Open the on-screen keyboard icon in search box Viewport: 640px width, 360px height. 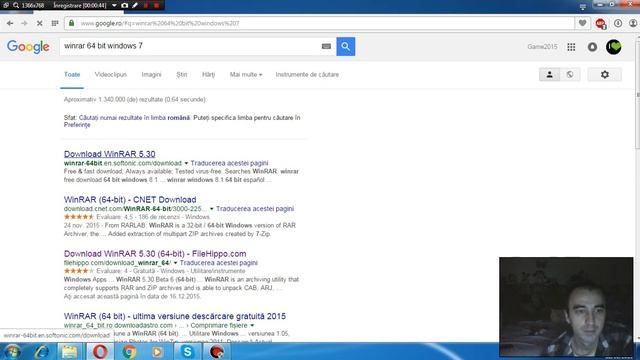(326, 46)
